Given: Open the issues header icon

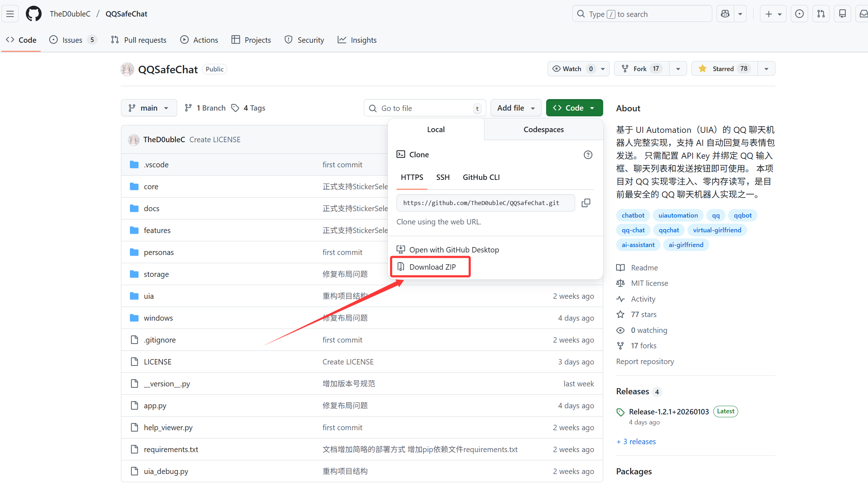Looking at the screenshot, I should coord(799,14).
